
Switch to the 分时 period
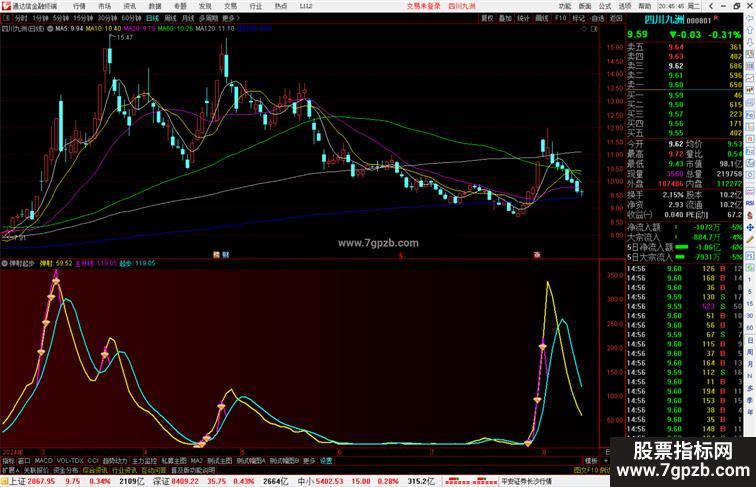coord(21,18)
